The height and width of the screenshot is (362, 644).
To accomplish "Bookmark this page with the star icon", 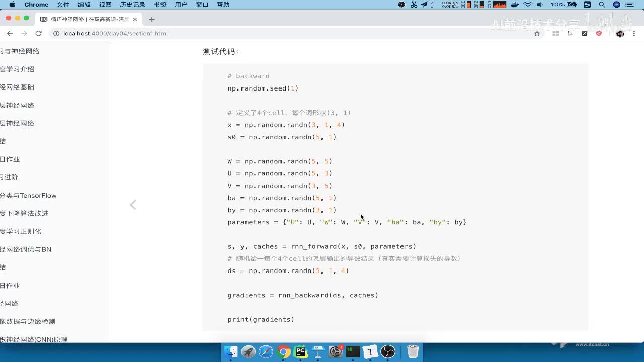I will 537,33.
